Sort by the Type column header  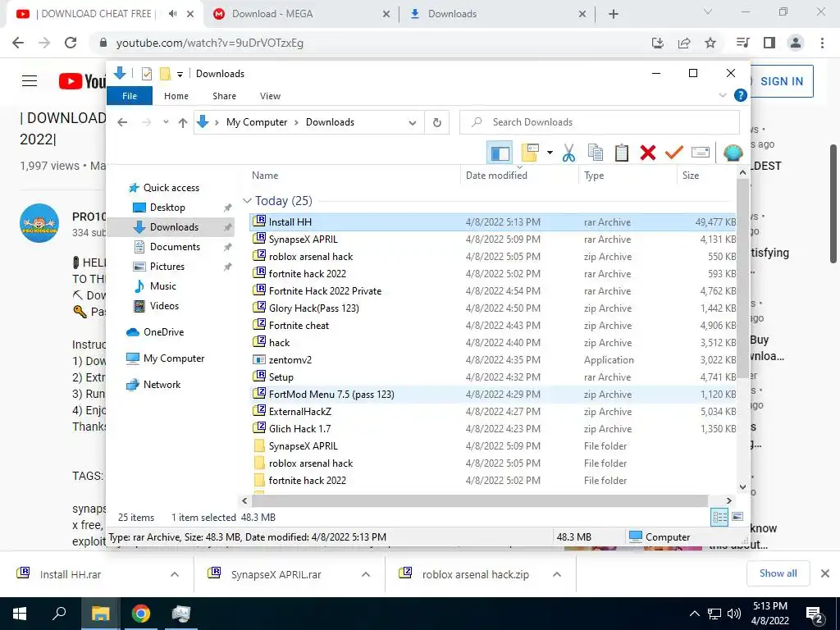[x=594, y=176]
